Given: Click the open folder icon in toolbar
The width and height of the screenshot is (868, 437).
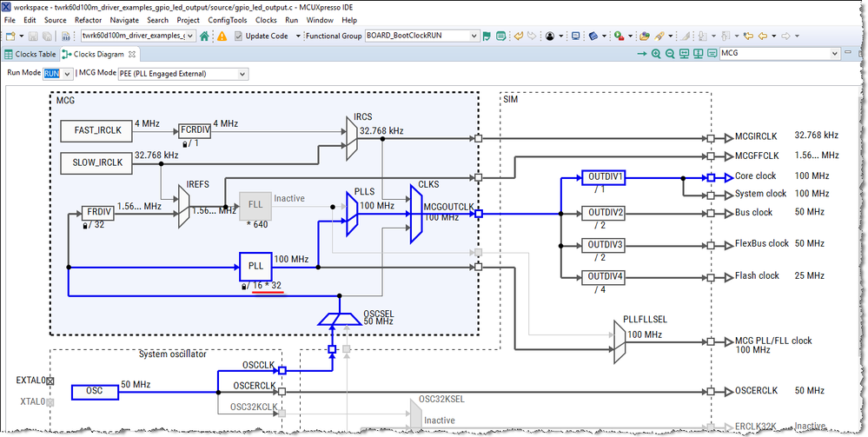Looking at the screenshot, I should 645,36.
